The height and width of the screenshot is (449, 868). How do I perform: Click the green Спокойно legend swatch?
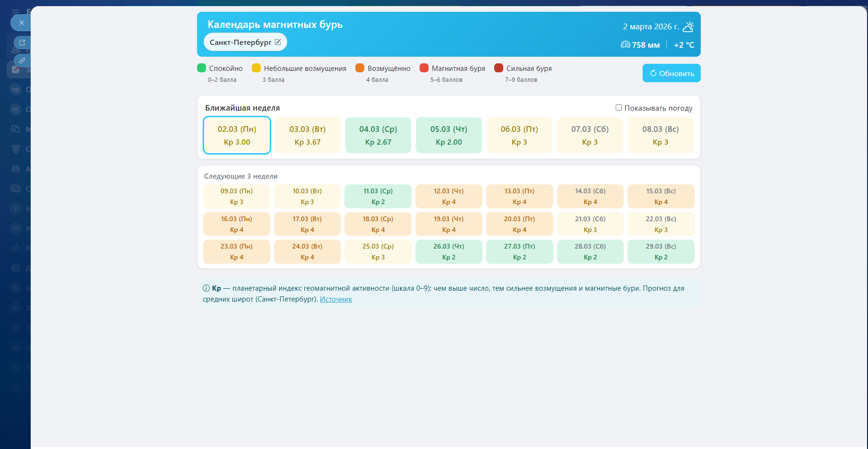pyautogui.click(x=202, y=68)
